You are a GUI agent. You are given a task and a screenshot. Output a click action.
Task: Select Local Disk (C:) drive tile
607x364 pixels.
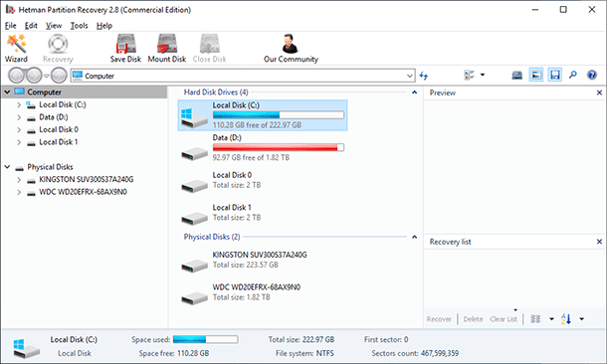tap(263, 115)
